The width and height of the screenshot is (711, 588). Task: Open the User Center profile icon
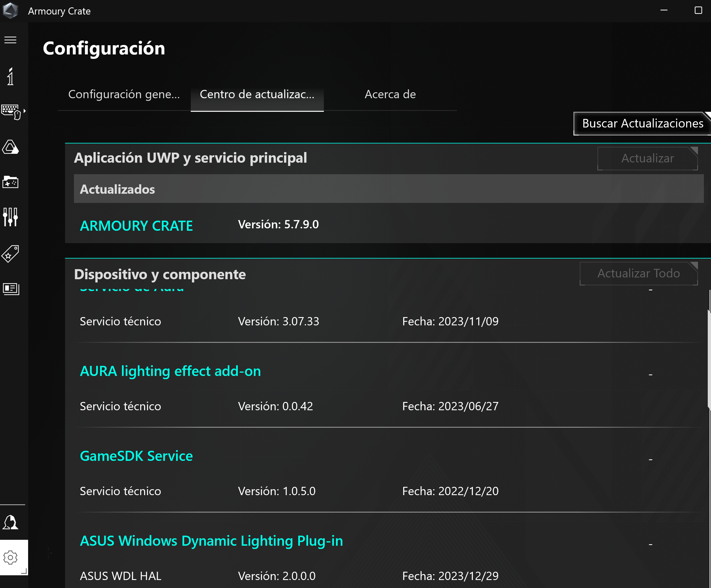coord(10,522)
